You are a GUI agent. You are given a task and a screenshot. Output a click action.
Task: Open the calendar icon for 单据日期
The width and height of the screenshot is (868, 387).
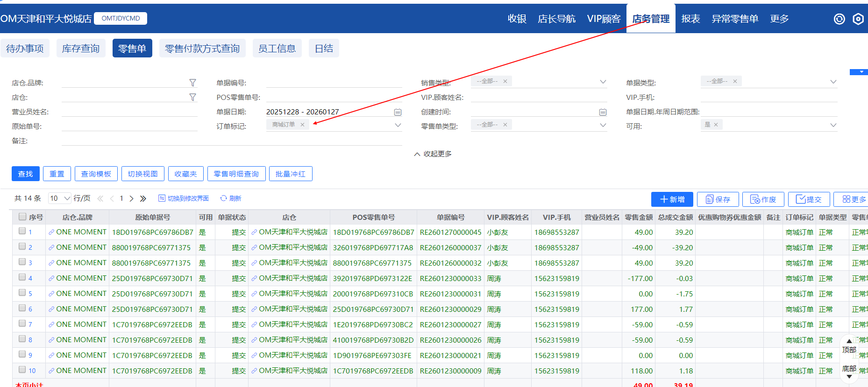(x=398, y=112)
